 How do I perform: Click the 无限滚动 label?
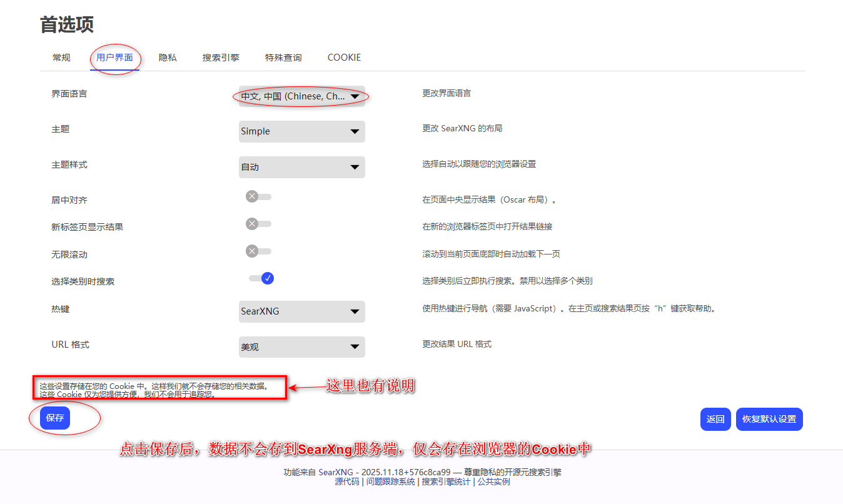(x=69, y=255)
